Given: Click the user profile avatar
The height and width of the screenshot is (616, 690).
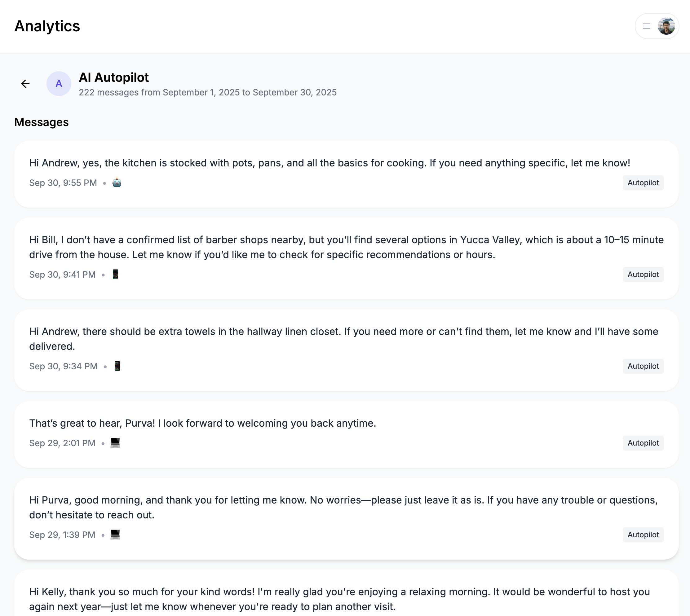Looking at the screenshot, I should (x=666, y=26).
